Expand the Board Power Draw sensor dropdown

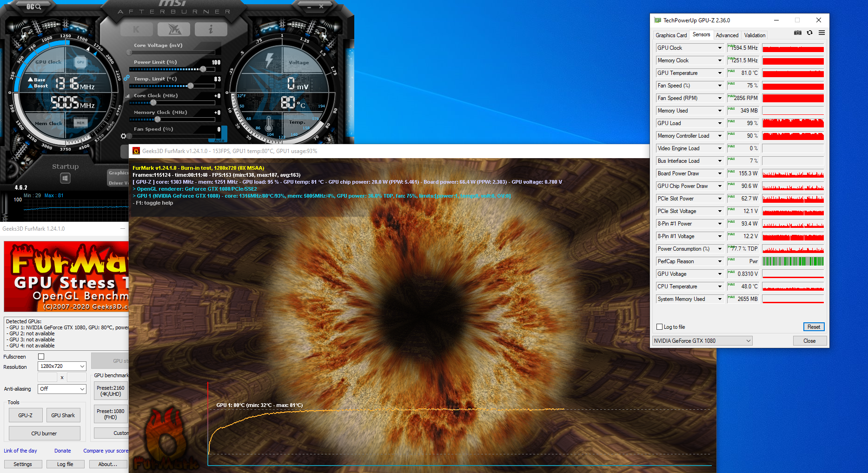point(720,173)
